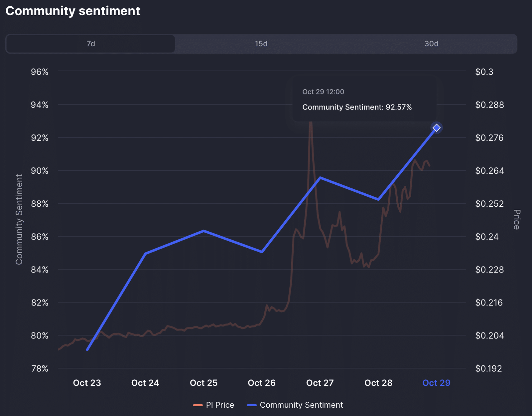Click the highlighted Oct 29 x-axis label
This screenshot has height=416, width=532.
(x=436, y=383)
